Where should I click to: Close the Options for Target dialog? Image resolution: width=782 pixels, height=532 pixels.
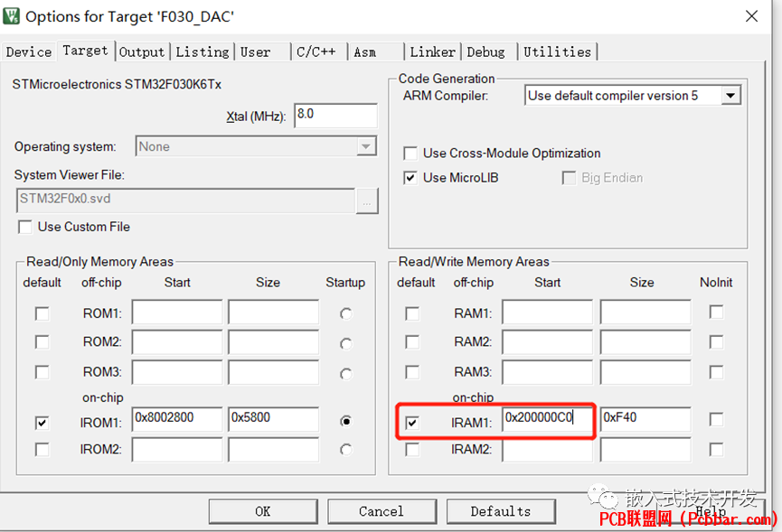(751, 16)
